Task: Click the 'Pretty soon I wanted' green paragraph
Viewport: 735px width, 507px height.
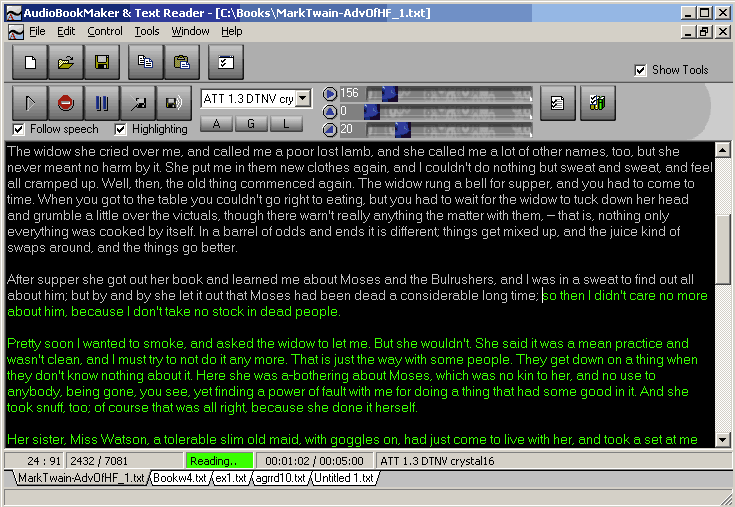Action: [352, 375]
